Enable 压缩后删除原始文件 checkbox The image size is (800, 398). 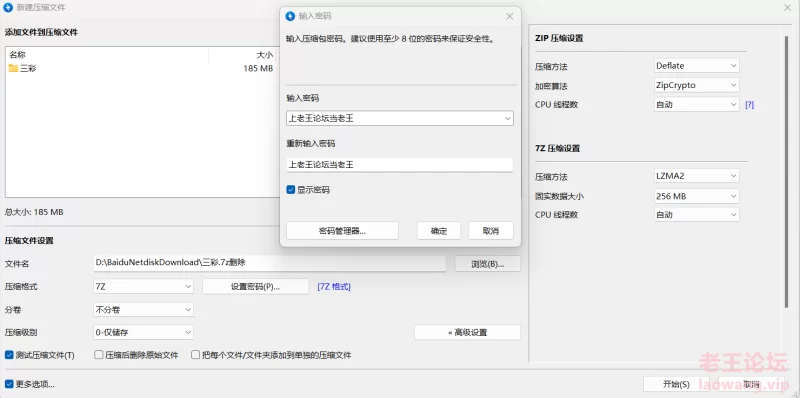pyautogui.click(x=99, y=355)
